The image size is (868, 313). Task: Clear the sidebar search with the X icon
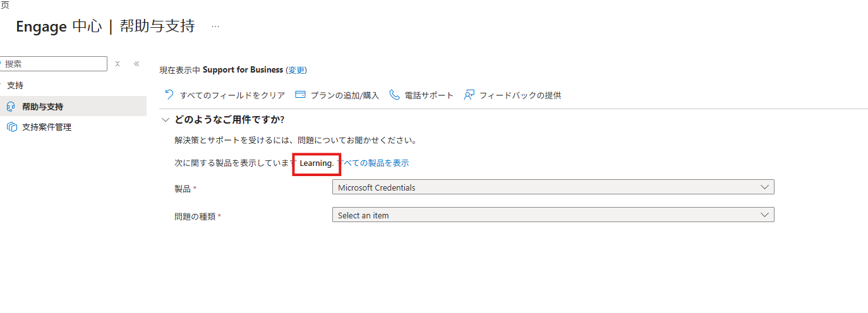(x=118, y=64)
